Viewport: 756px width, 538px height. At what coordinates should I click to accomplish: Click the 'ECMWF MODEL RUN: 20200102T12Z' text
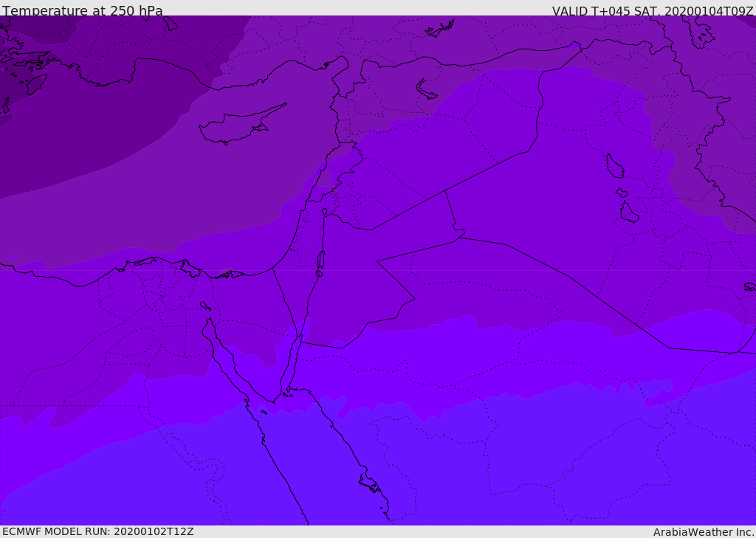click(x=98, y=531)
